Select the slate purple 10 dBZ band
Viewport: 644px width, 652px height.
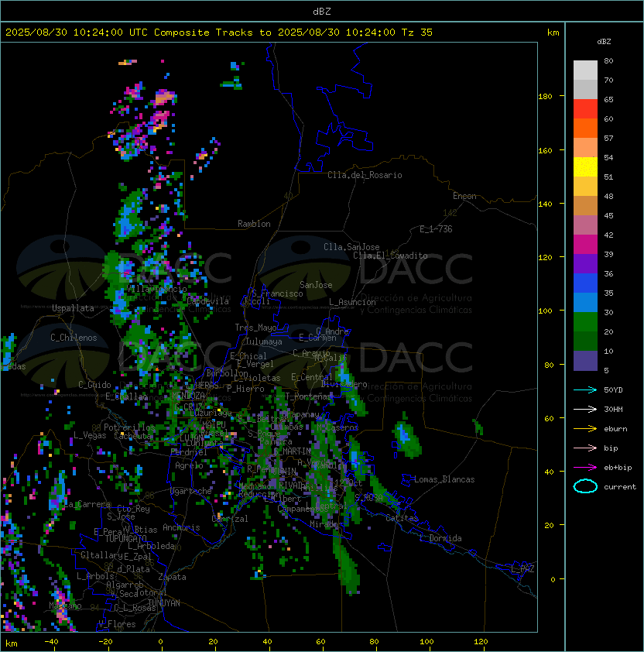(x=585, y=361)
